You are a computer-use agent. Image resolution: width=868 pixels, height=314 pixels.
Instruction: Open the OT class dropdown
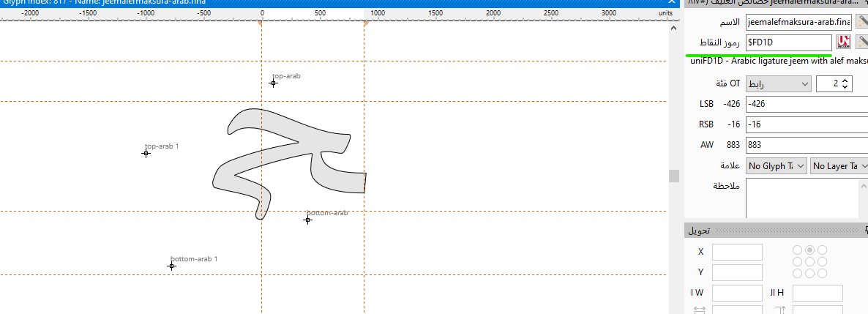pos(779,84)
